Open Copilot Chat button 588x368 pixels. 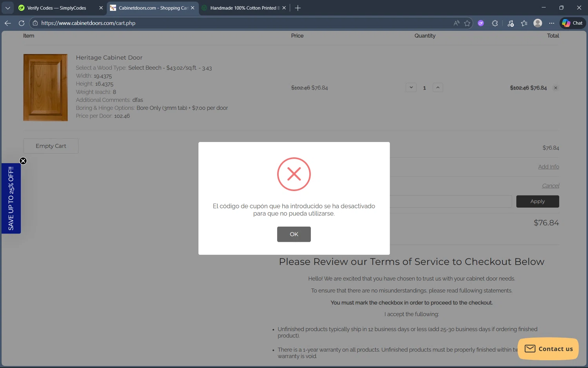[x=573, y=23]
